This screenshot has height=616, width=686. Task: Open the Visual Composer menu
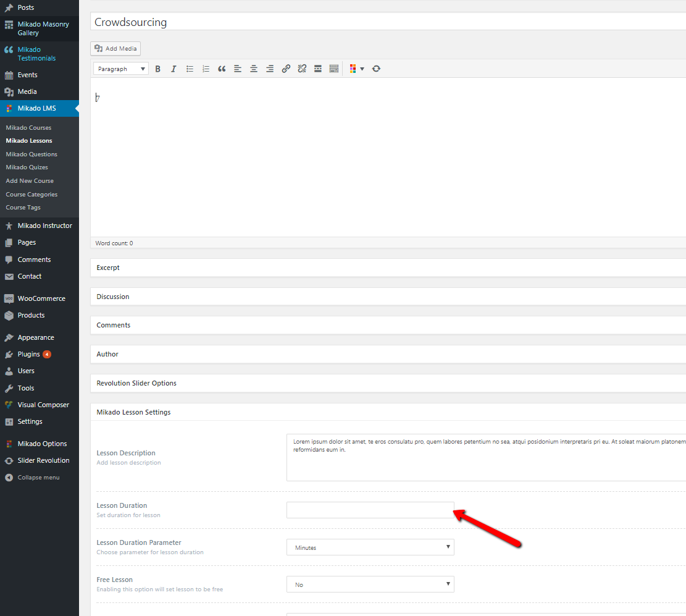(x=40, y=405)
